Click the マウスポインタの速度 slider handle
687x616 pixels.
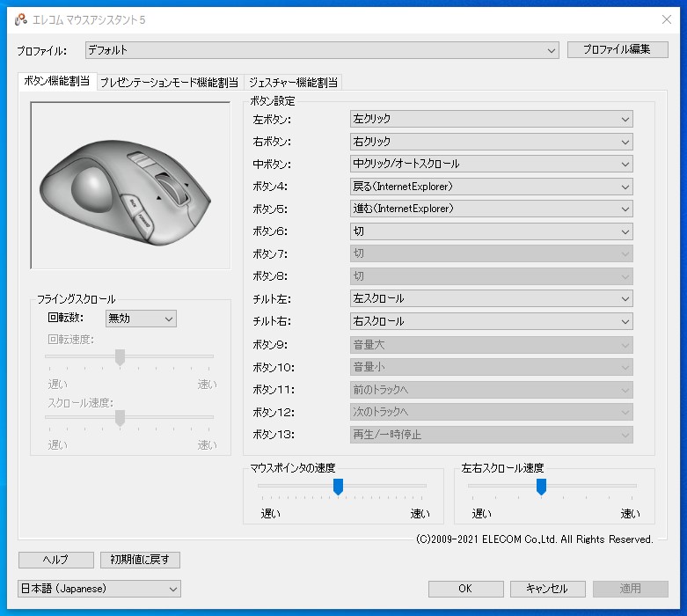point(338,487)
